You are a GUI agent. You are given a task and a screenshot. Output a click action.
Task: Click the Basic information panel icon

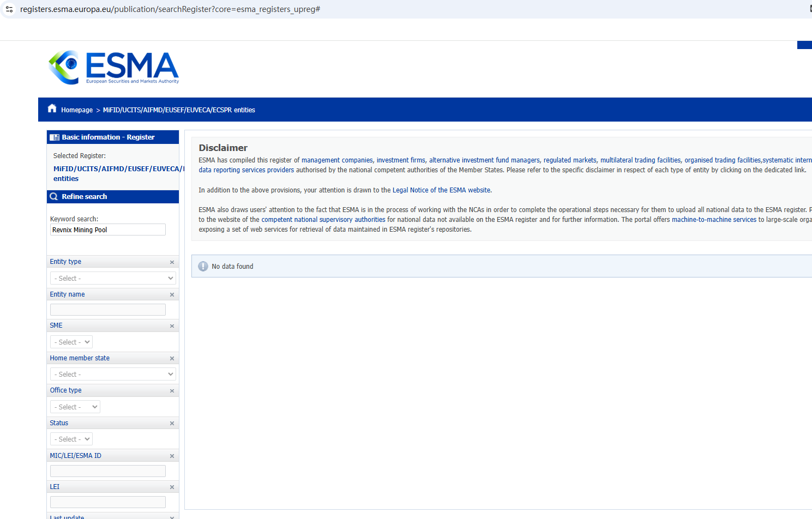[x=55, y=137]
